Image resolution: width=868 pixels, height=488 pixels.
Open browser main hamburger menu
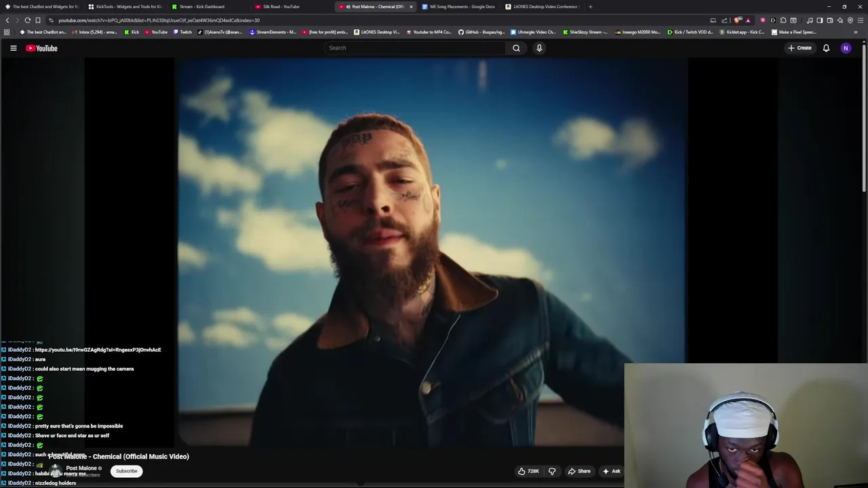861,20
